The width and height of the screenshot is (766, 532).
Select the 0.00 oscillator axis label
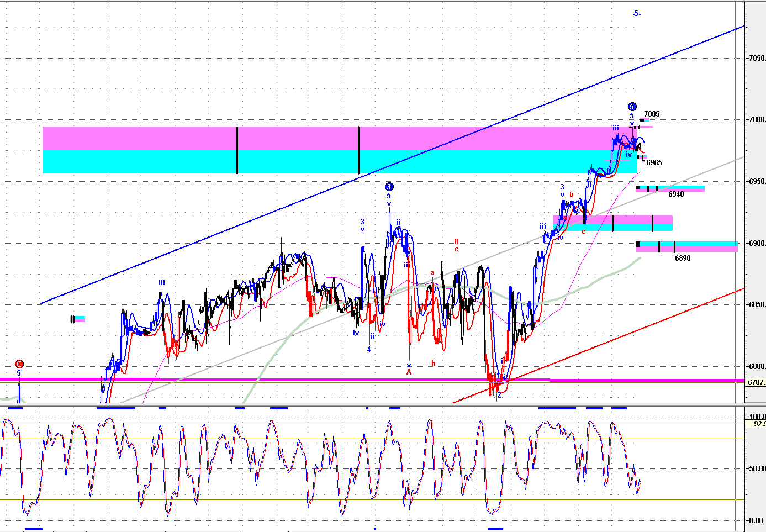pyautogui.click(x=757, y=520)
